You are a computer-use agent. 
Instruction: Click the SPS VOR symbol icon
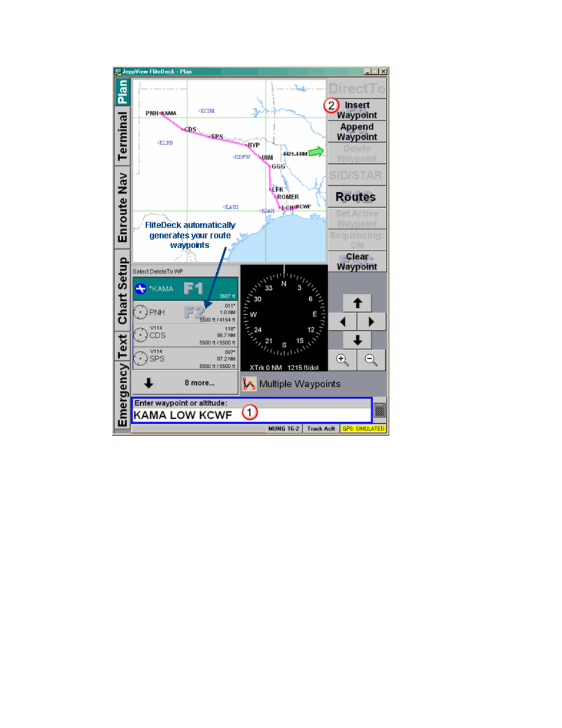click(x=140, y=358)
